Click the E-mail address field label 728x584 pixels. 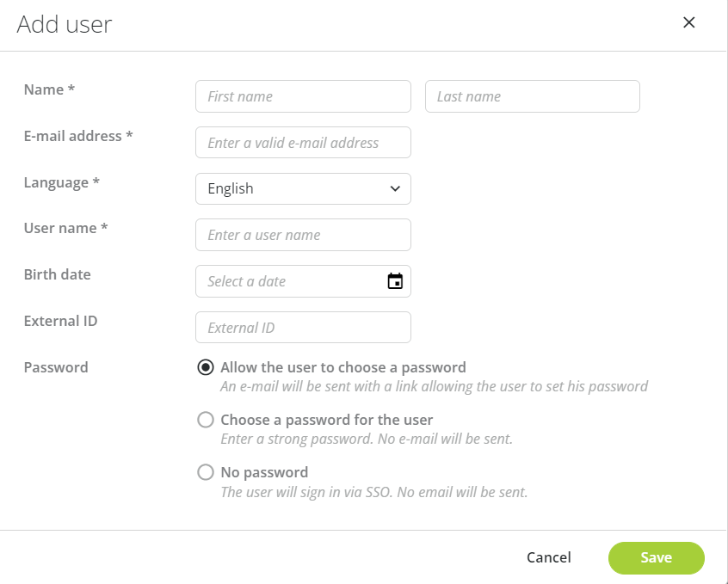(x=78, y=136)
